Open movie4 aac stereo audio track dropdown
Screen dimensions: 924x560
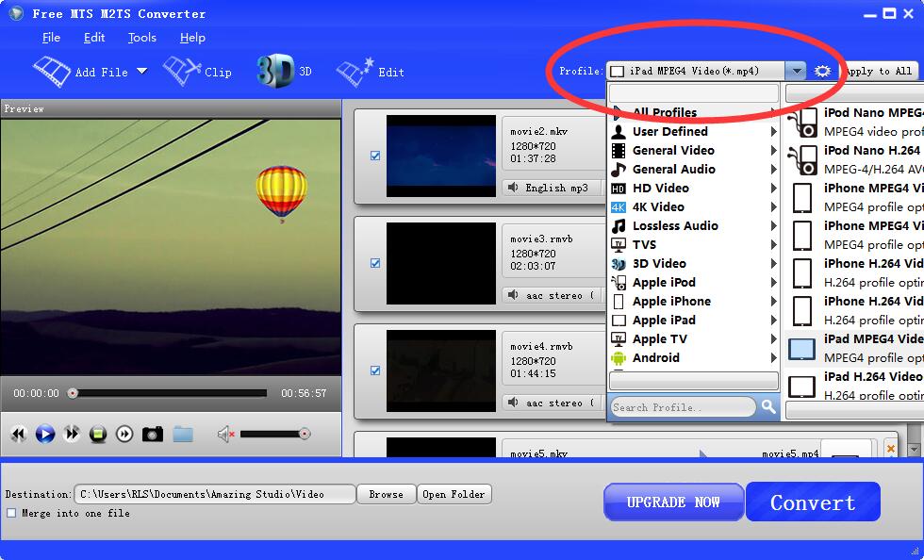pyautogui.click(x=553, y=402)
